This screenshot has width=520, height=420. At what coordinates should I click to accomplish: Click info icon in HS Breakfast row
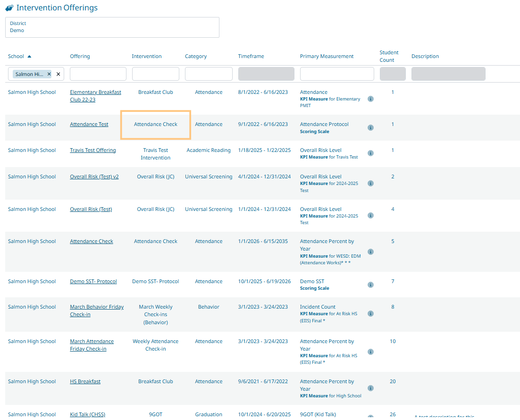coord(370,388)
